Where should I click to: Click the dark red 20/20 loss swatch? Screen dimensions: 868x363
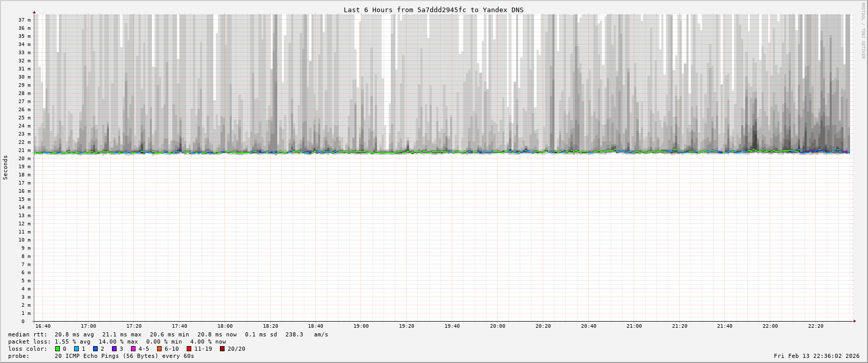pos(222,349)
